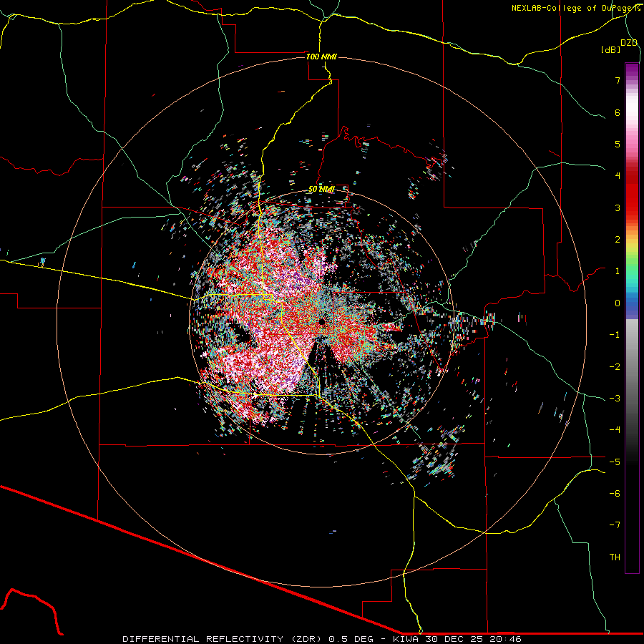The image size is (644, 644).
Task: Click the 100 NMI range ring label
Action: click(321, 57)
